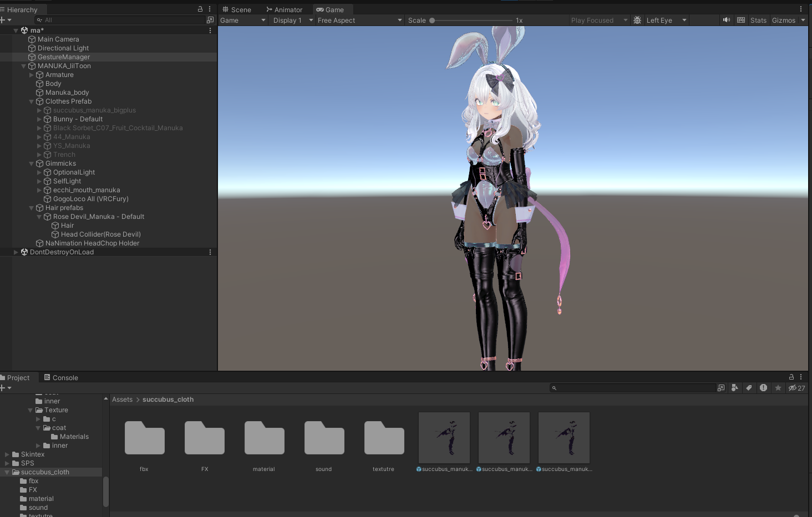Select Skintex folder in Project tree

pos(33,454)
